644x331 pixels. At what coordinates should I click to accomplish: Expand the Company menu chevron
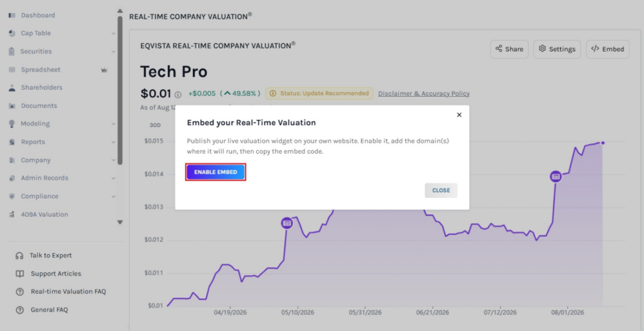coord(113,160)
